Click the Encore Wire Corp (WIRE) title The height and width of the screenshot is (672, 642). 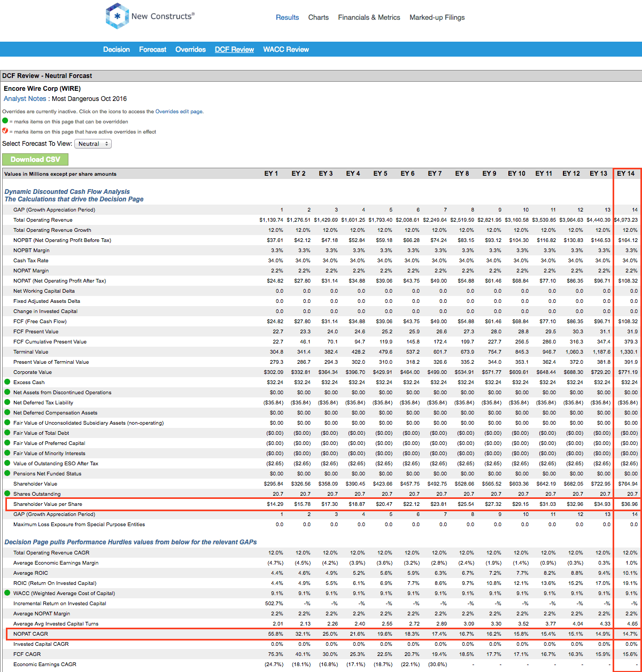coord(42,89)
